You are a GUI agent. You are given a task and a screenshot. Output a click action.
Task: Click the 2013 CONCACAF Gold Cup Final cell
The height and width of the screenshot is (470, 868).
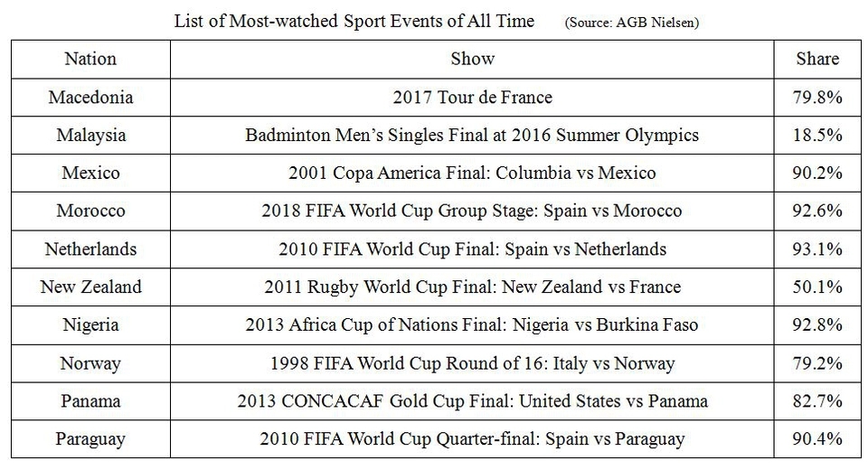tap(472, 401)
